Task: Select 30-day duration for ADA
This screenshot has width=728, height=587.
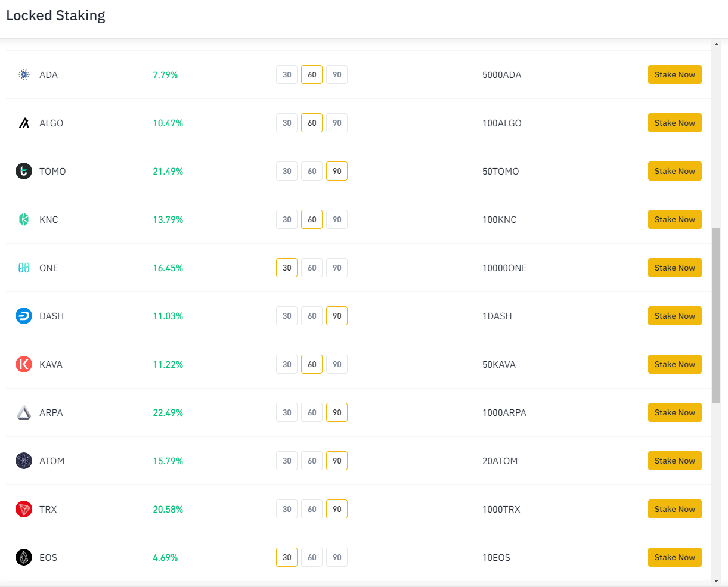Action: 287,74
